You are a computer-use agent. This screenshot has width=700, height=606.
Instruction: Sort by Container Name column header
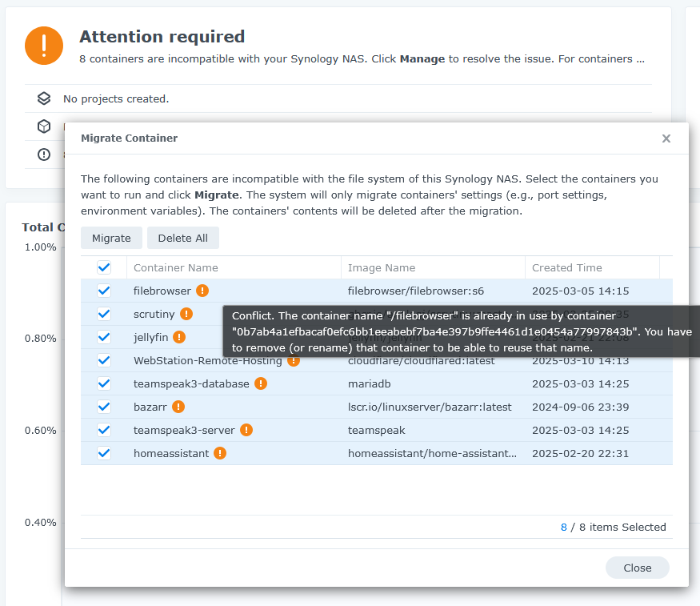(234, 267)
